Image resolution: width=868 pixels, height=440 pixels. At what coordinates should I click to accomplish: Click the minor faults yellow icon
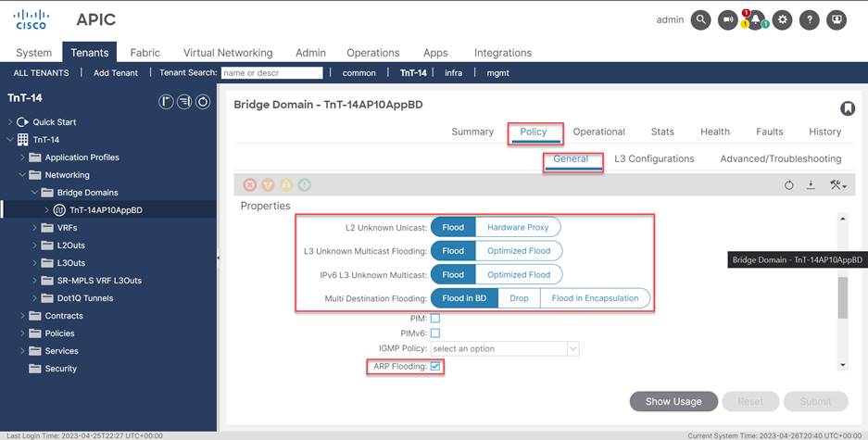[x=286, y=185]
